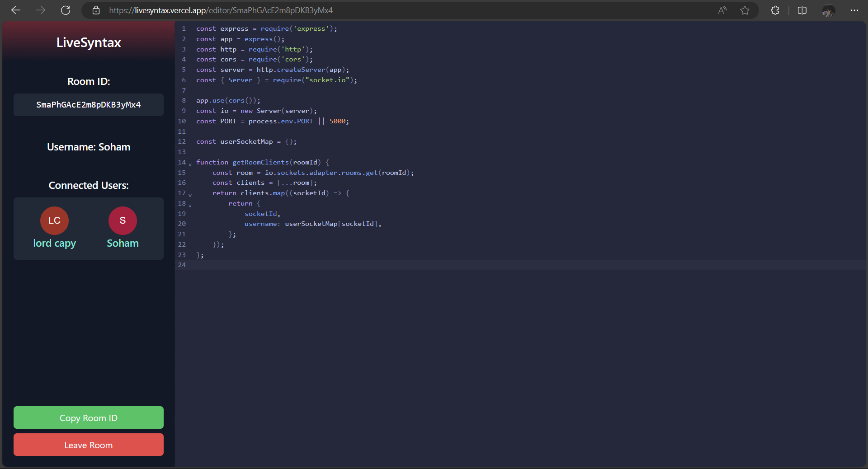Place cursor on 'const app = express();' line
This screenshot has height=469, width=868.
(241, 39)
